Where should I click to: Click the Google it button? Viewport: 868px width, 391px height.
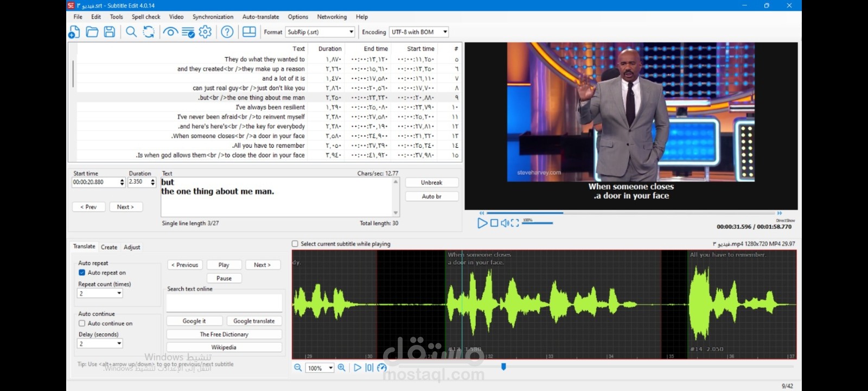[x=194, y=321]
